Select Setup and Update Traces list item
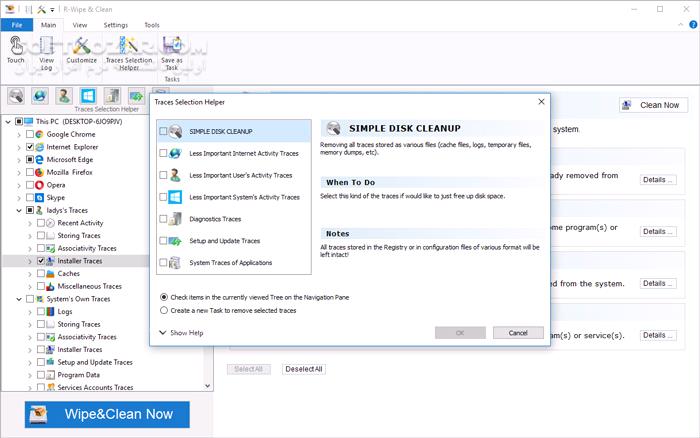The height and width of the screenshot is (438, 700). (225, 241)
